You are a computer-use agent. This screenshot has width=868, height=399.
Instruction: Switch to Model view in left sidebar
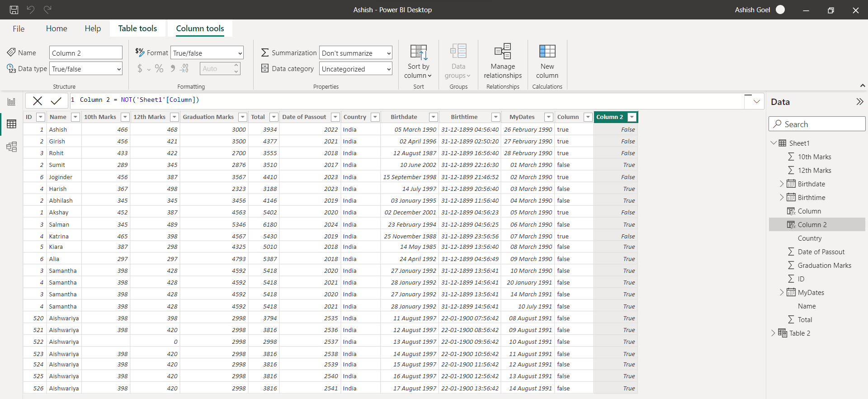pyautogui.click(x=11, y=147)
